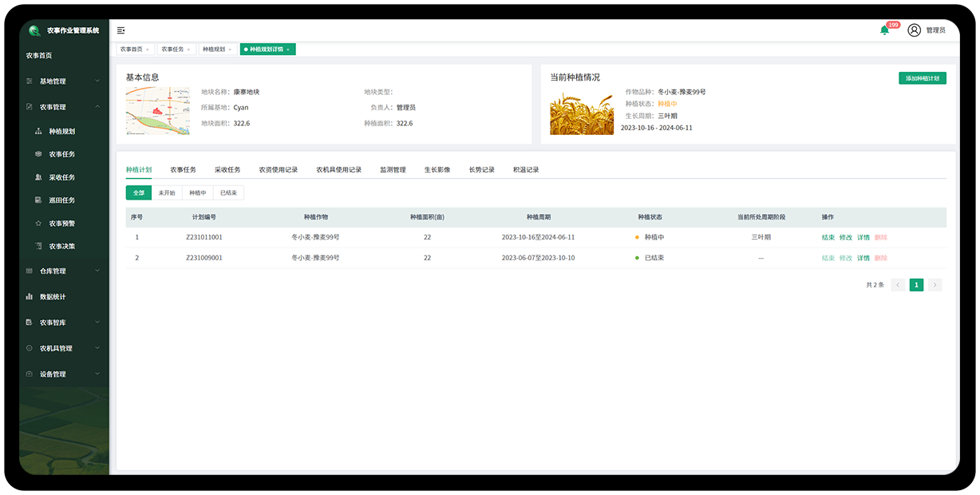Click the 农事预警 star icon
Viewport: 980px width, 495px height.
tap(39, 224)
